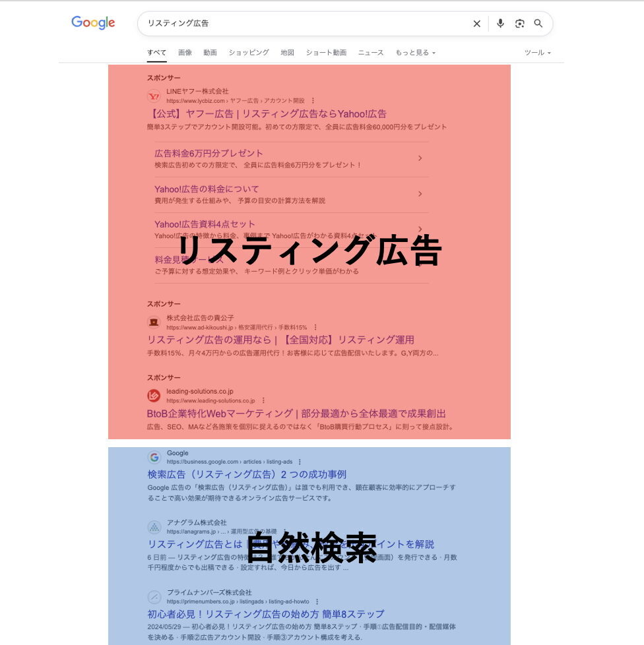Click the www.lycbiz.com ad URL
This screenshot has height=645, width=644.
[236, 101]
